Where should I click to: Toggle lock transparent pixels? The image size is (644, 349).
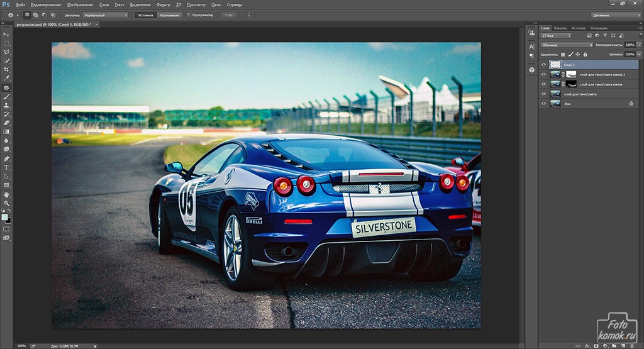click(x=563, y=54)
